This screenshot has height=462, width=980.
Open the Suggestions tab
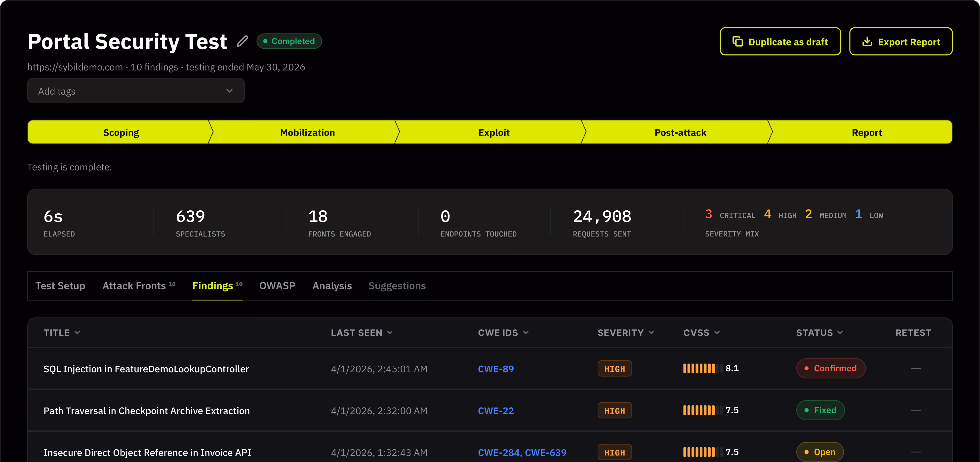pos(397,286)
